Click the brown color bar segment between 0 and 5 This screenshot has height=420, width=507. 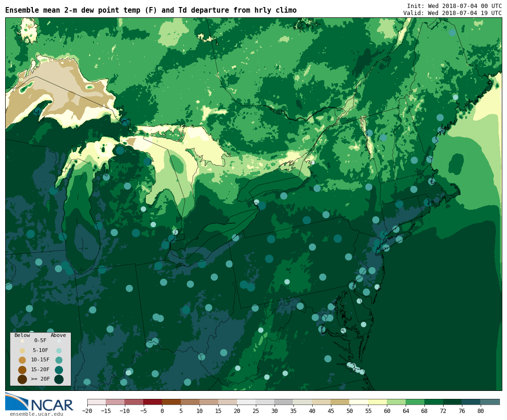click(x=171, y=402)
